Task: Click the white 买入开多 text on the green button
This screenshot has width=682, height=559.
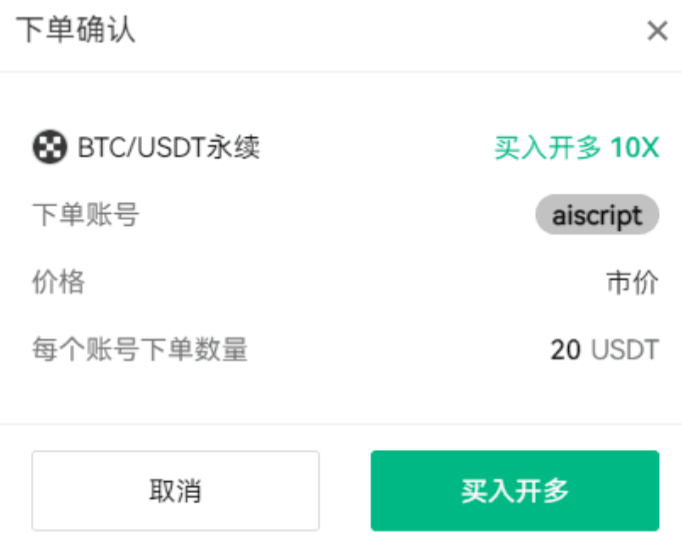Action: point(515,491)
